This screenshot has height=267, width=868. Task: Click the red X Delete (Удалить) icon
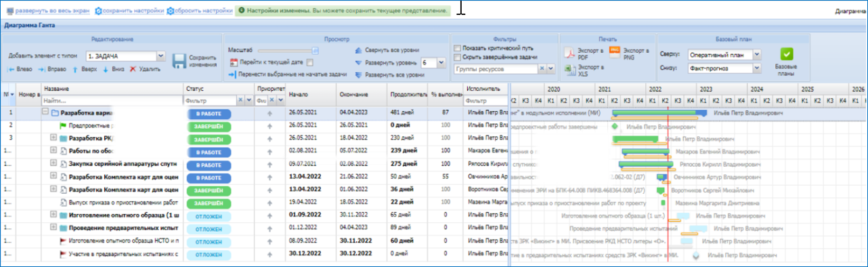133,70
